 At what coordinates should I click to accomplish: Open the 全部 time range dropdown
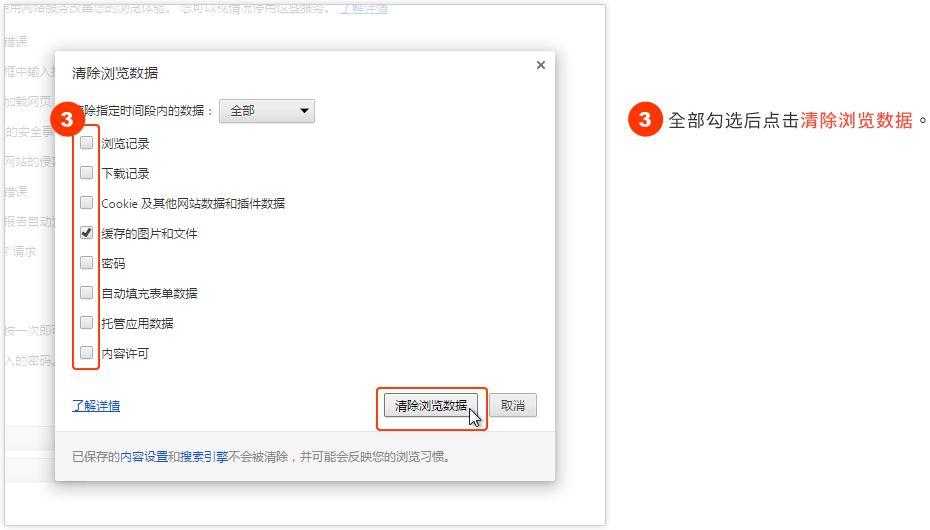[266, 111]
